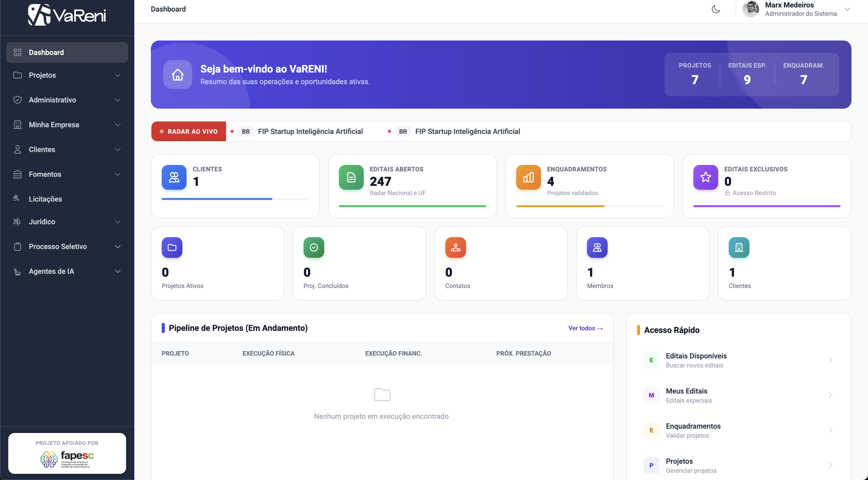
Task: Open the Agentes de IA menu label
Action: click(52, 271)
